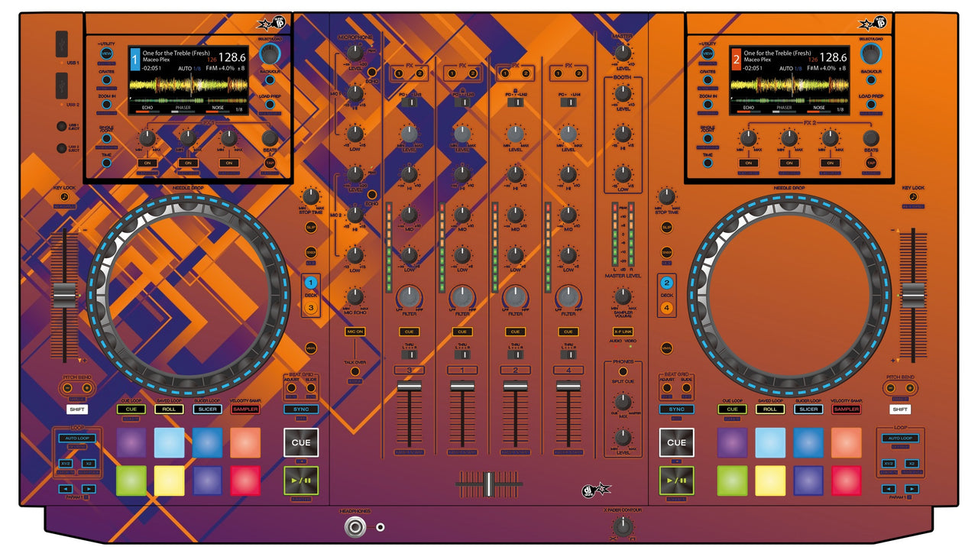Toggle the Split Cue button under Phones
Image resolution: width=978 pixels, height=560 pixels.
(x=623, y=371)
